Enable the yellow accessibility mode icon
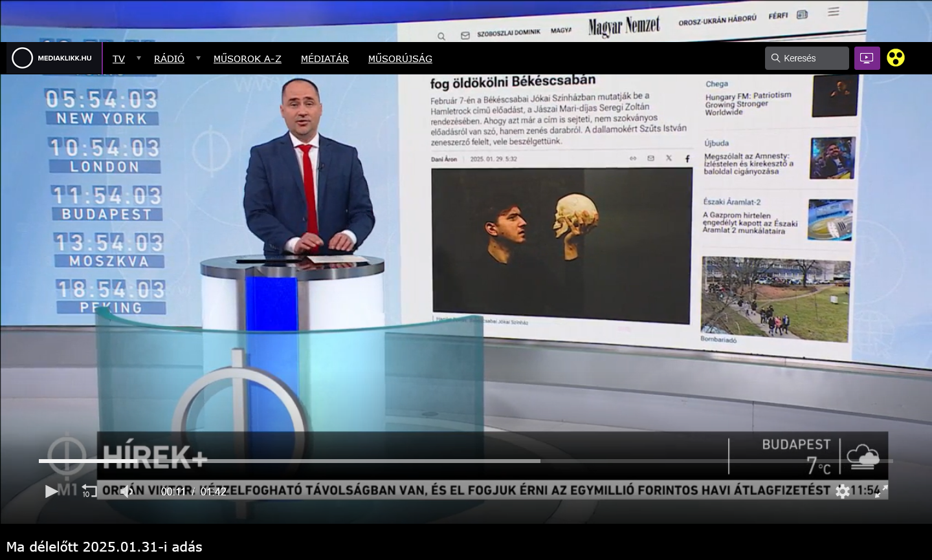Screen dimensions: 932x560 coord(896,58)
